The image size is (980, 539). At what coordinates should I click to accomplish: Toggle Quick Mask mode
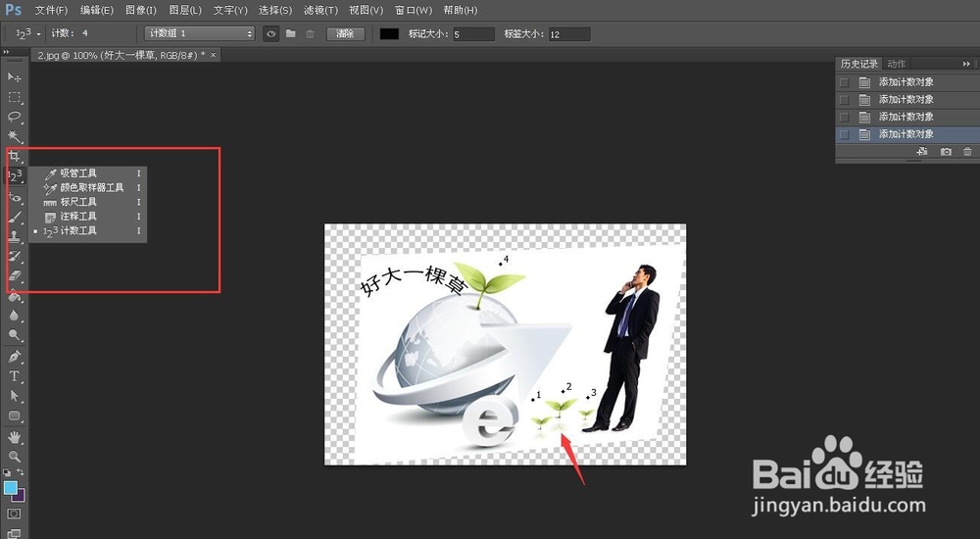pyautogui.click(x=14, y=514)
